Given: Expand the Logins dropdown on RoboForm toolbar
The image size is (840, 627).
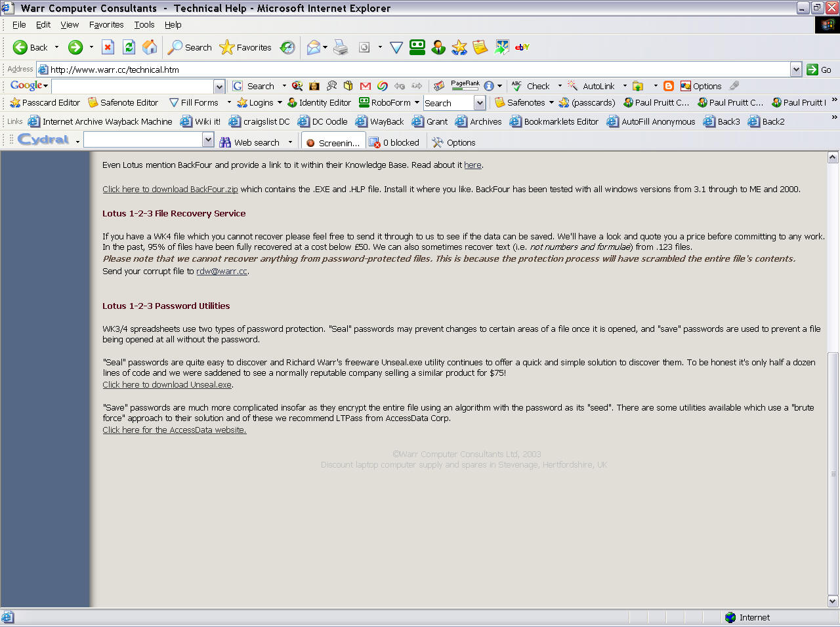Looking at the screenshot, I should click(x=280, y=102).
